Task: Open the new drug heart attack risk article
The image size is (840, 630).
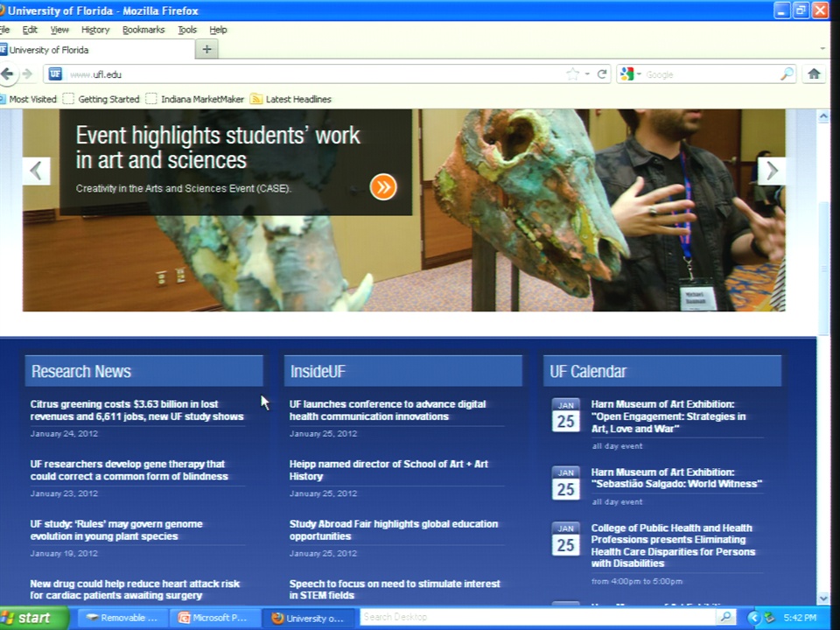Action: [135, 589]
